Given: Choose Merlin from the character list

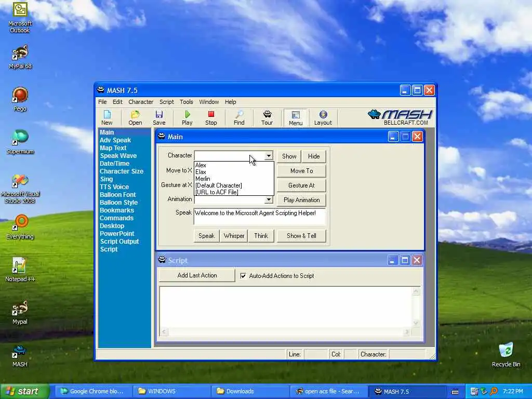Looking at the screenshot, I should [x=234, y=179].
